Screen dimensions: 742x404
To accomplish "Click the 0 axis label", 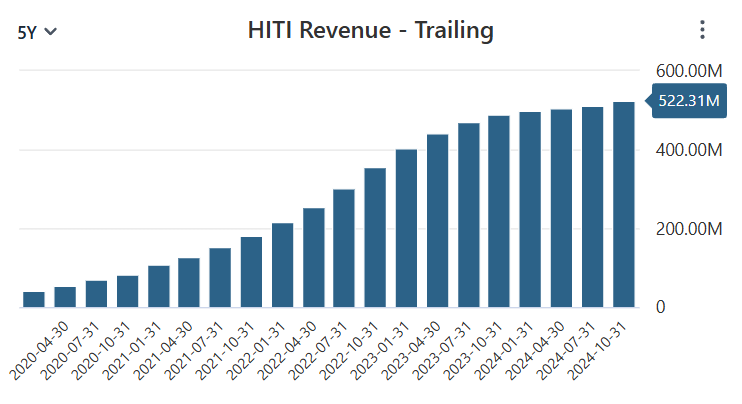I will (661, 307).
